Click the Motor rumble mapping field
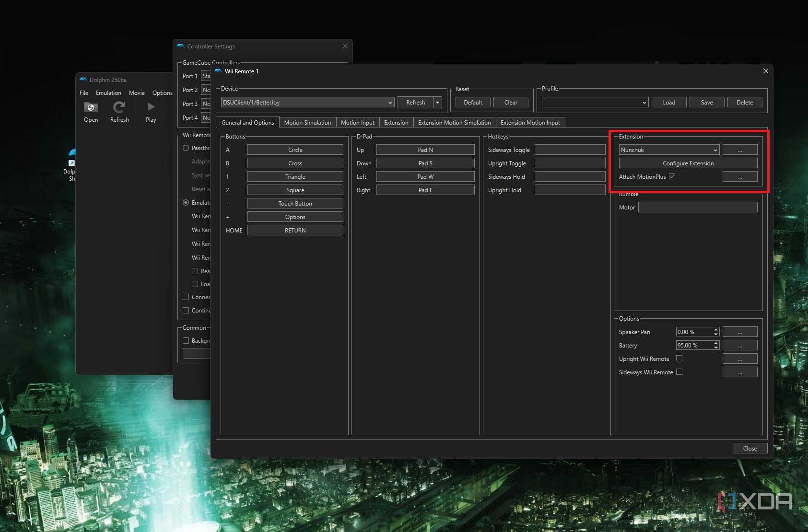Image resolution: width=808 pixels, height=532 pixels. (698, 208)
